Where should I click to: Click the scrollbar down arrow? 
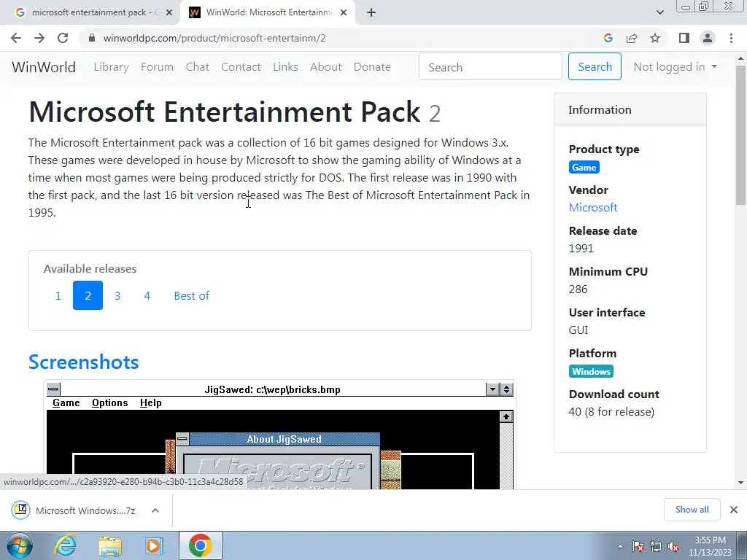click(740, 483)
